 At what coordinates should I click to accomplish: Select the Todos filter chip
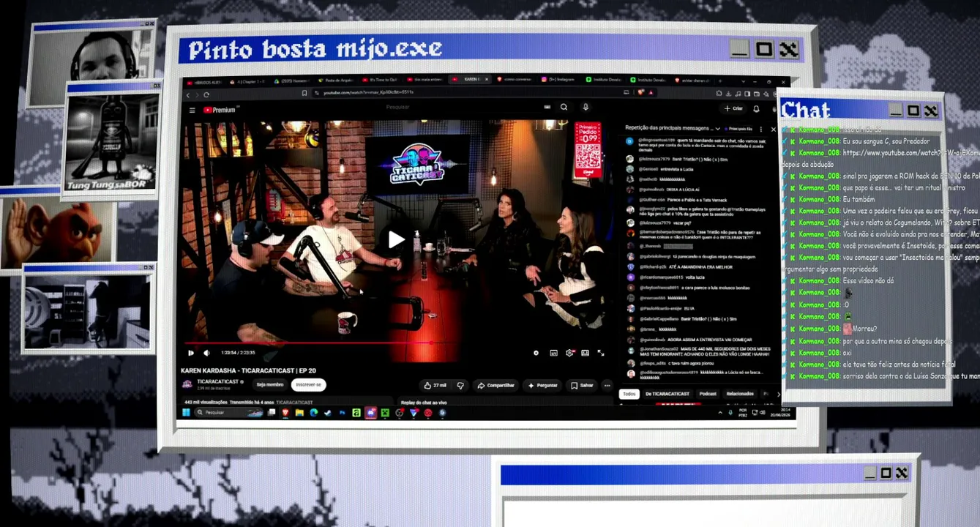click(629, 394)
